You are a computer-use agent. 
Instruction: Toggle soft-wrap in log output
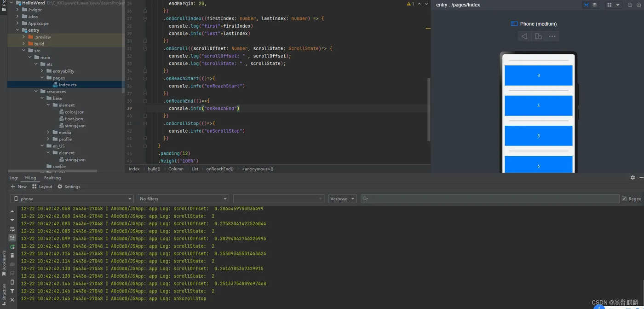pos(12,229)
